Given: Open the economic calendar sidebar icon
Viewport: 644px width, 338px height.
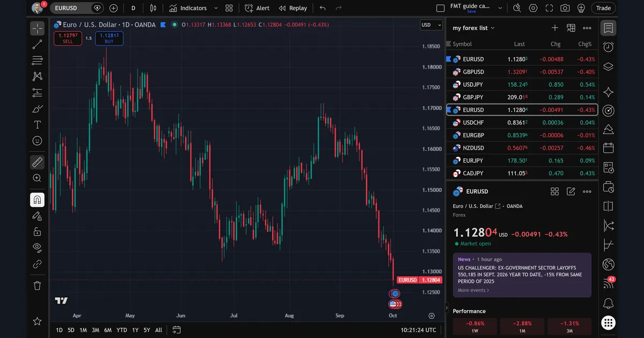Looking at the screenshot, I should point(608,148).
